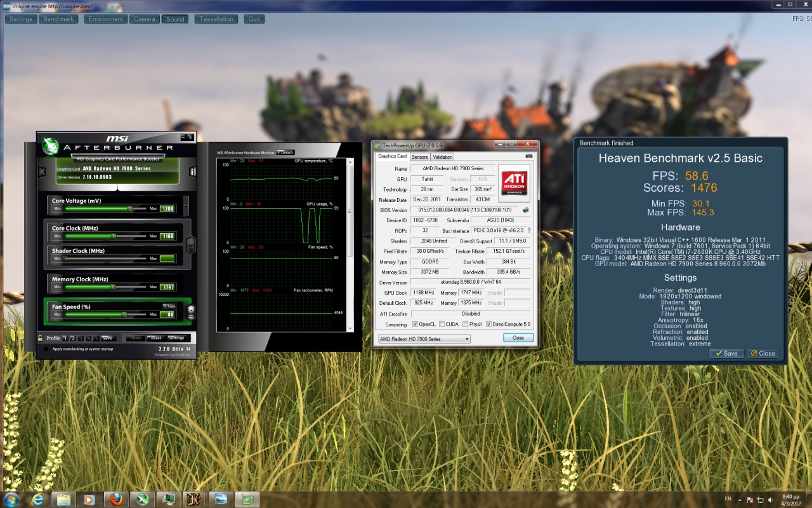Uncheck OpenCL checkbox in GPU-Z
812x508 pixels.
tap(416, 324)
